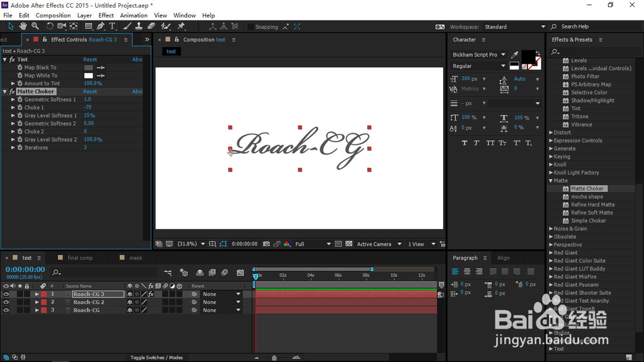644x362 pixels.
Task: Reset the Matte Choker effect
Action: 90,91
